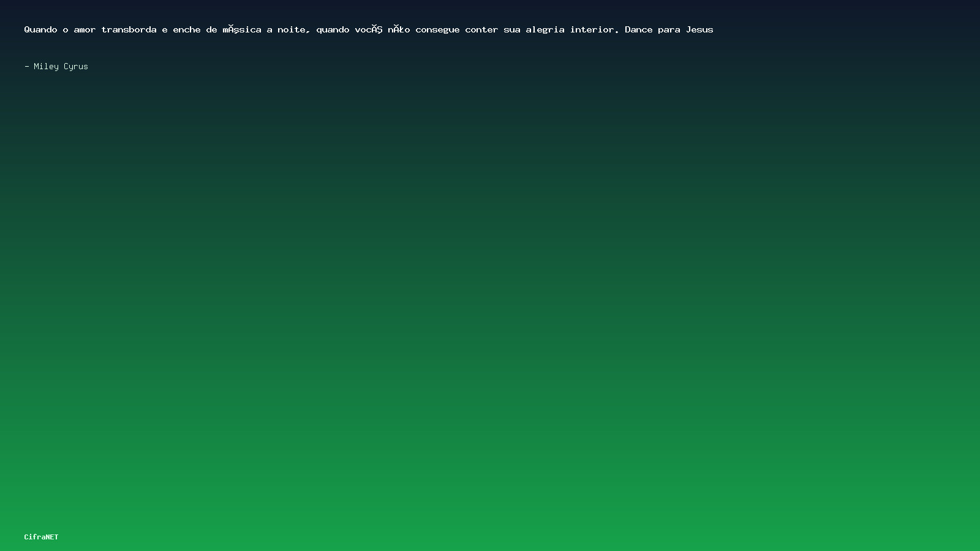Screen dimensions: 980x551
Task: Click the quote text starting 'Quando o amor transborda'
Action: [369, 29]
